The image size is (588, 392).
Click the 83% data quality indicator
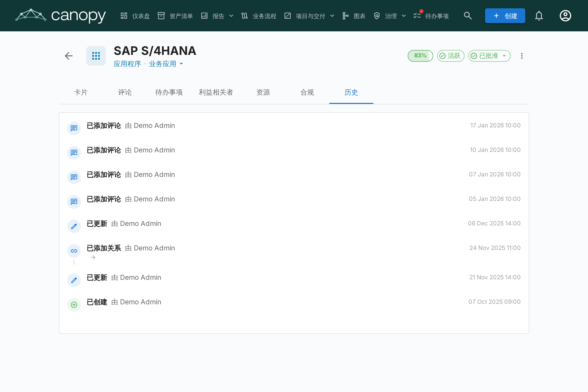[x=420, y=56]
